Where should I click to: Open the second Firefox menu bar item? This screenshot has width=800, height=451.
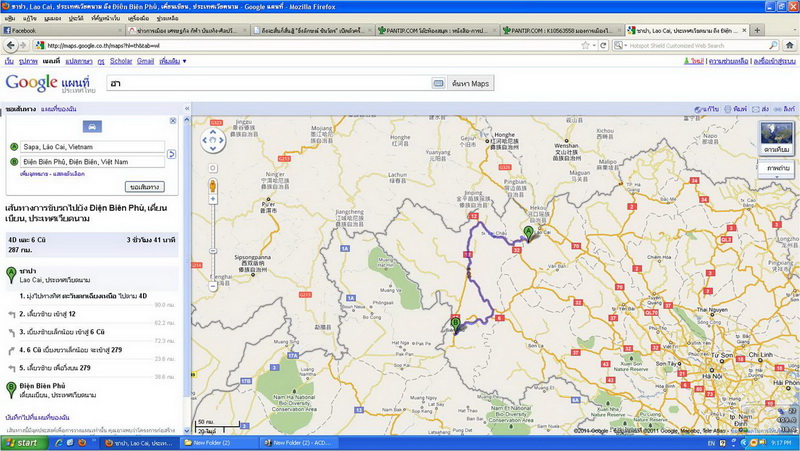pos(30,18)
